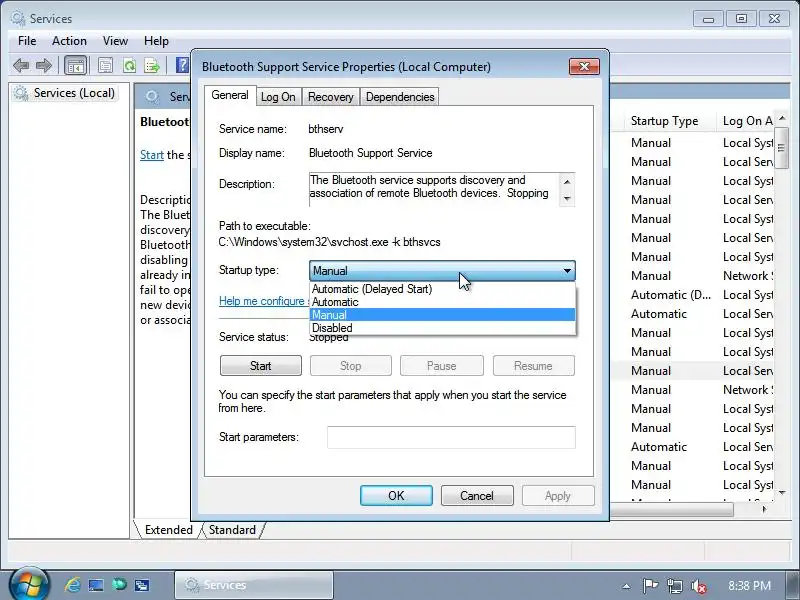This screenshot has height=600, width=800.
Task: Click the service name value bthserv
Action: point(326,129)
